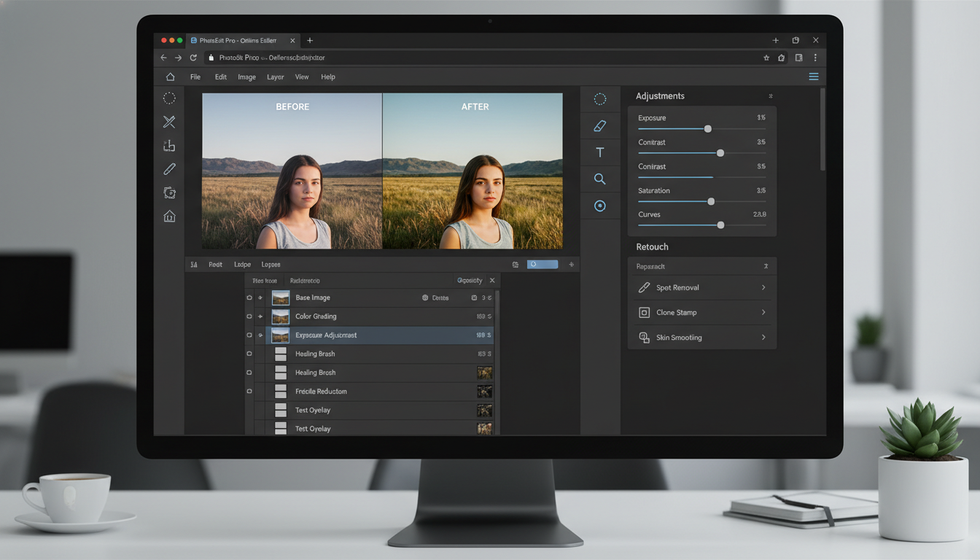Click the blue button above the layers panel
The image size is (980, 560).
pos(542,264)
